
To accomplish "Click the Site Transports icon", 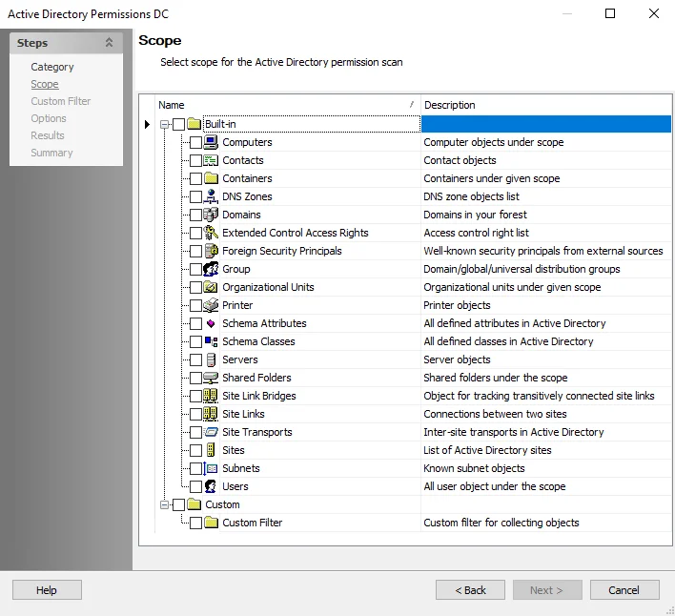I will click(x=211, y=432).
